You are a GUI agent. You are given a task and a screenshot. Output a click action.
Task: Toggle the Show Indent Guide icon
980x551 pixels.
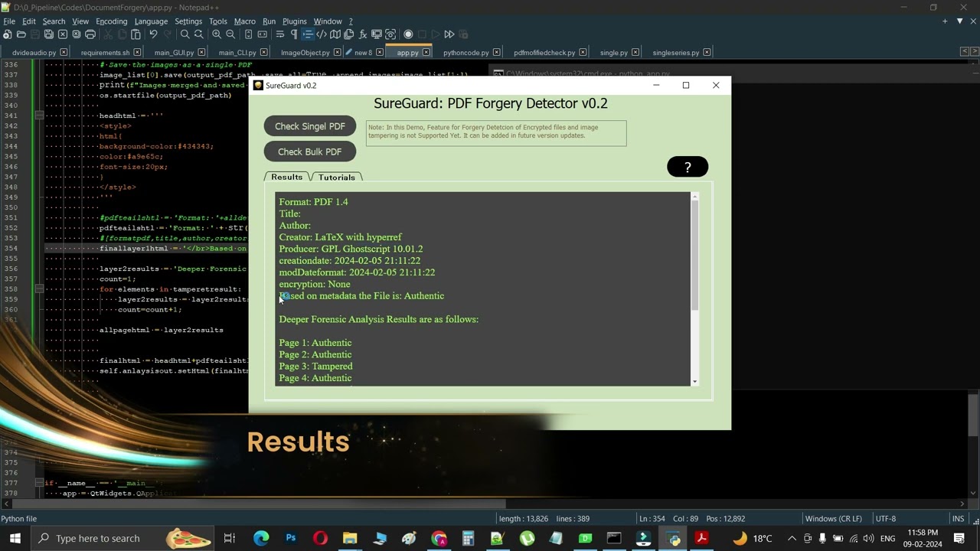coord(307,34)
